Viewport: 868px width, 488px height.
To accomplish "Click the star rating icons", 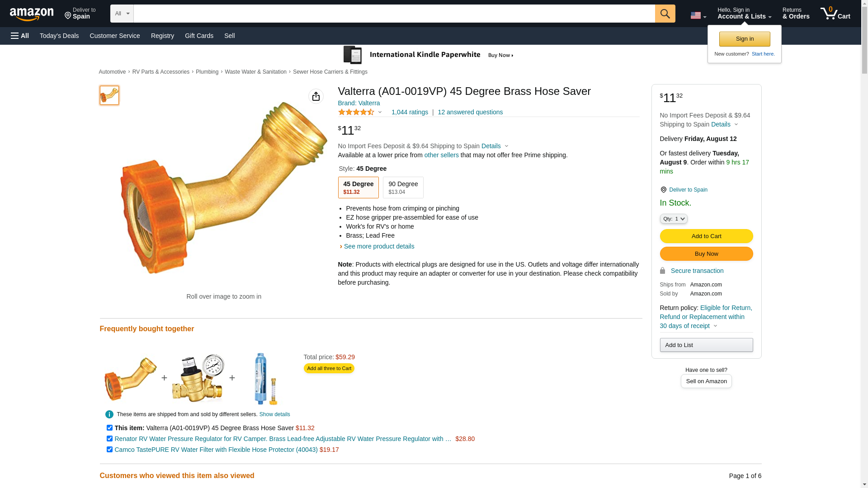I will [x=356, y=112].
